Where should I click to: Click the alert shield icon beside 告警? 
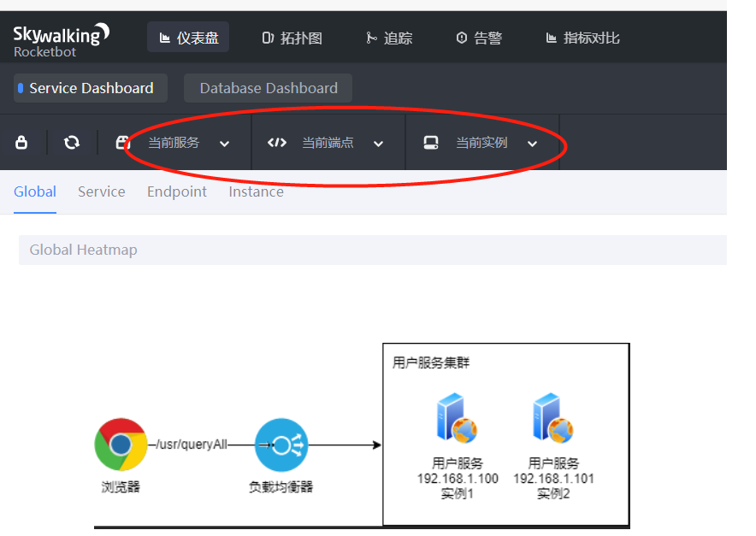(x=462, y=38)
